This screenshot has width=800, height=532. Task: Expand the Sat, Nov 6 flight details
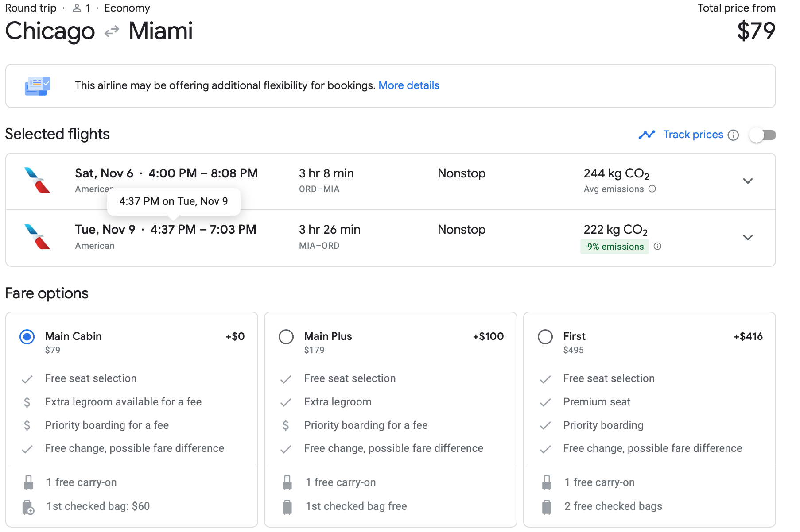point(748,181)
